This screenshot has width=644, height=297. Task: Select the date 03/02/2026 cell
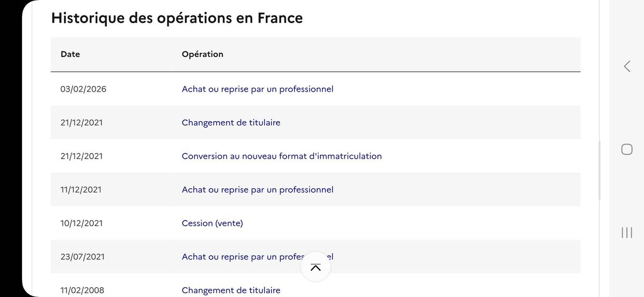[x=83, y=89]
